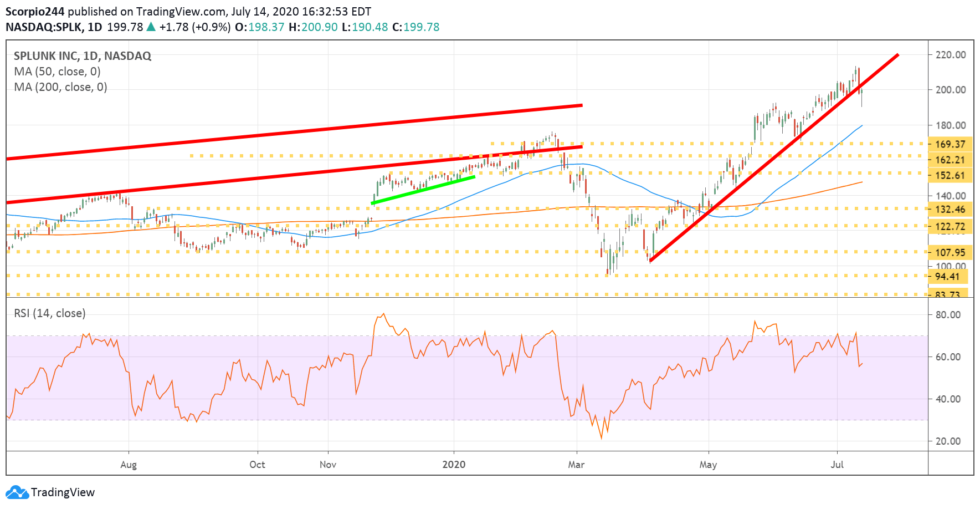The image size is (980, 509).
Task: Click the opening price value 198.37
Action: click(x=266, y=27)
